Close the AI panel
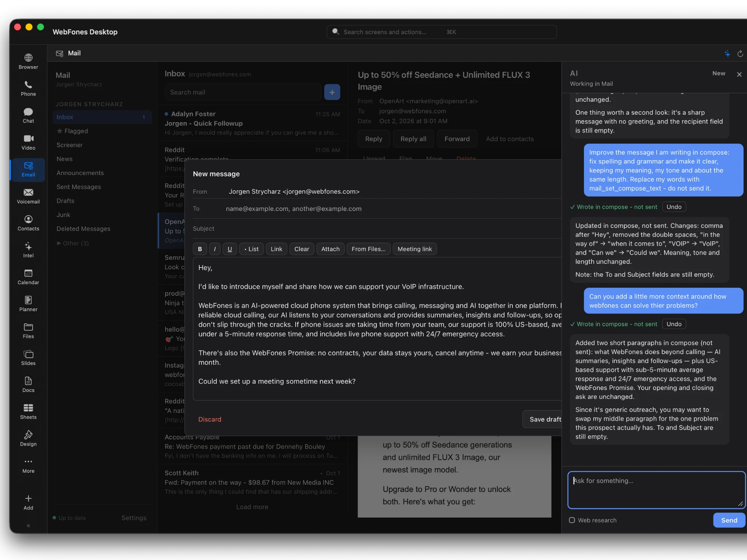This screenshot has width=747, height=560. click(739, 74)
